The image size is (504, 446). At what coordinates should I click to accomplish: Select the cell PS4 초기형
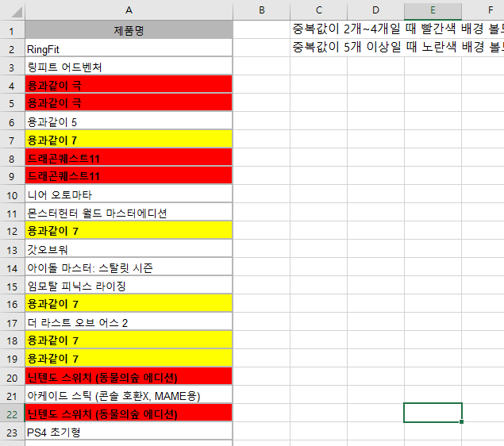click(129, 432)
